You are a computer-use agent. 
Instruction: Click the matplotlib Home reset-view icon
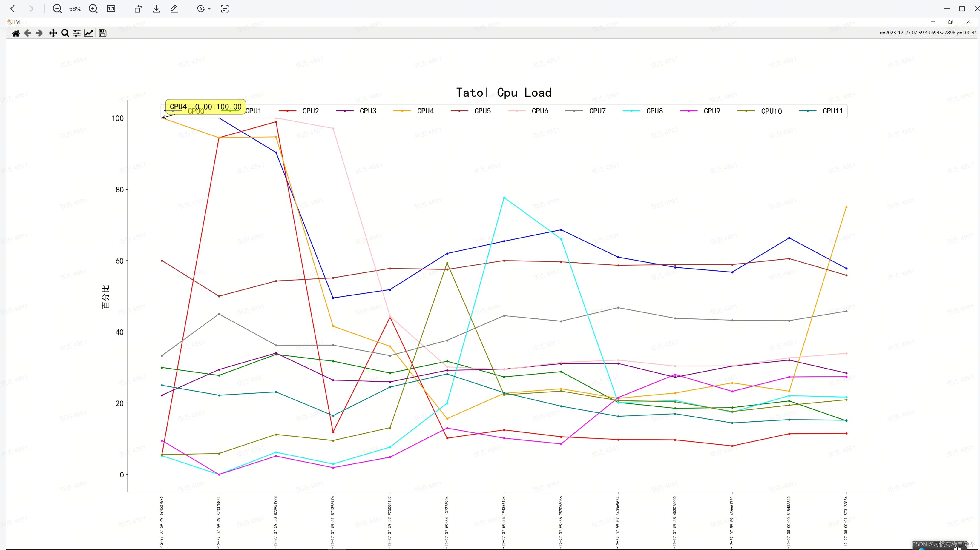pyautogui.click(x=16, y=33)
